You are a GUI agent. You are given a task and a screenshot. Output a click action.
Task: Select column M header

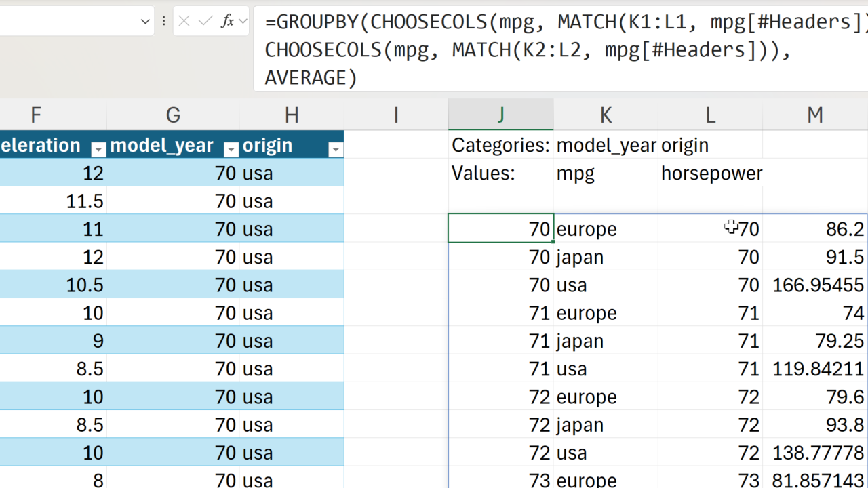[x=814, y=115]
